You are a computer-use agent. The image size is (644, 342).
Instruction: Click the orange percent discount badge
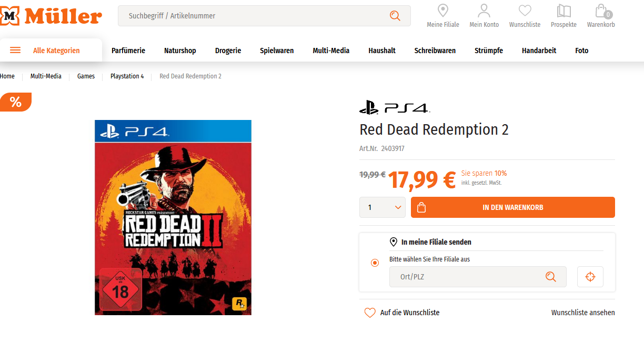16,102
